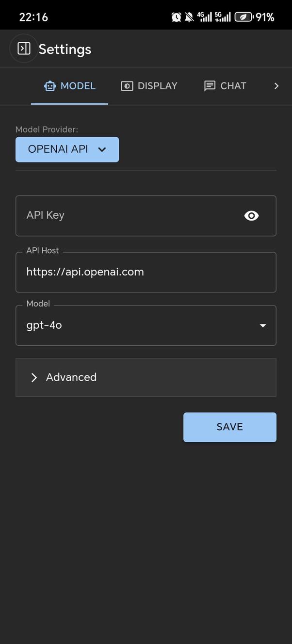This screenshot has height=644, width=292.
Task: Open the sidebar using the top-left panel icon
Action: pyautogui.click(x=23, y=48)
